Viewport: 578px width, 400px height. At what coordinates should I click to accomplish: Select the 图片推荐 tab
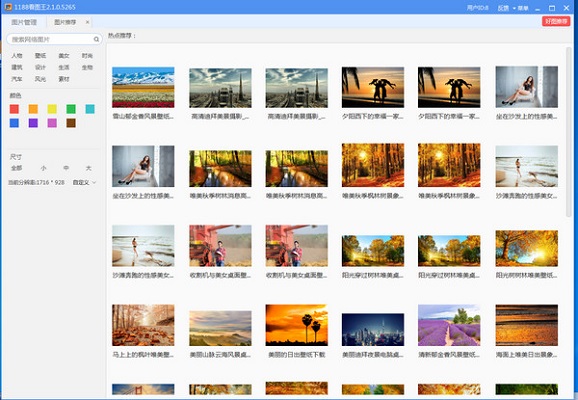65,22
